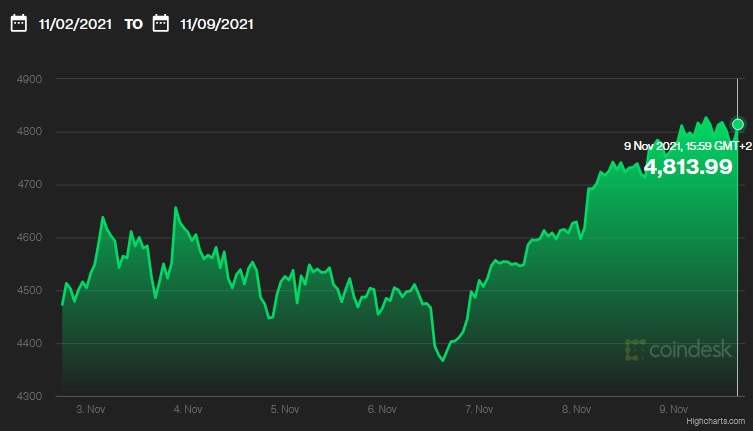Viewport: 753px width, 431px height.
Task: Click the 4900 y-axis label
Action: pyautogui.click(x=28, y=79)
